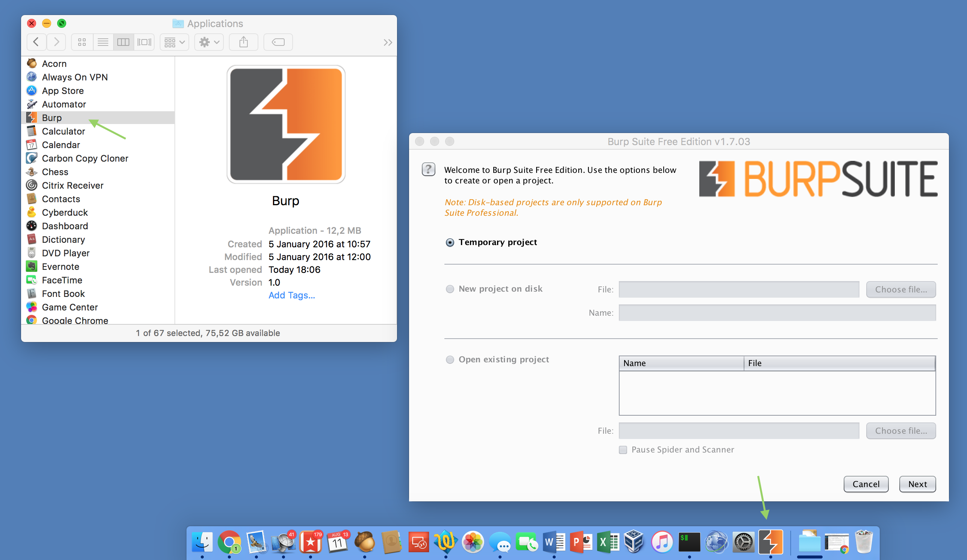Click the large Burp preview icon in Finder
The height and width of the screenshot is (560, 967).
(286, 124)
